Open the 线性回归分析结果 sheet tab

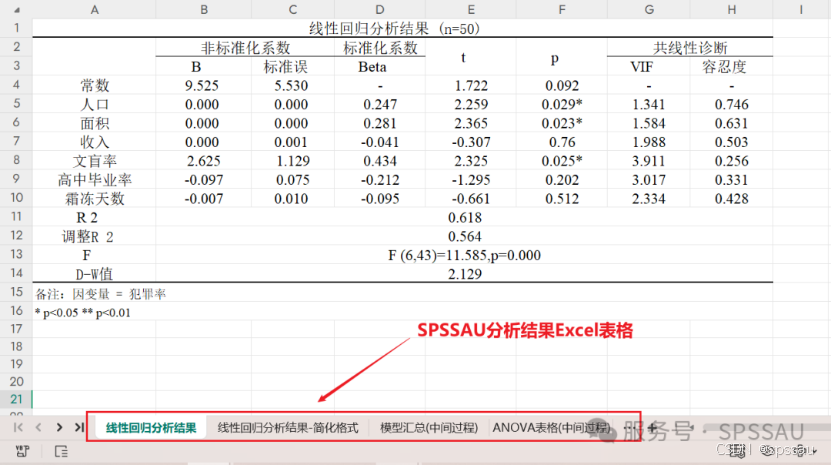click(x=151, y=427)
